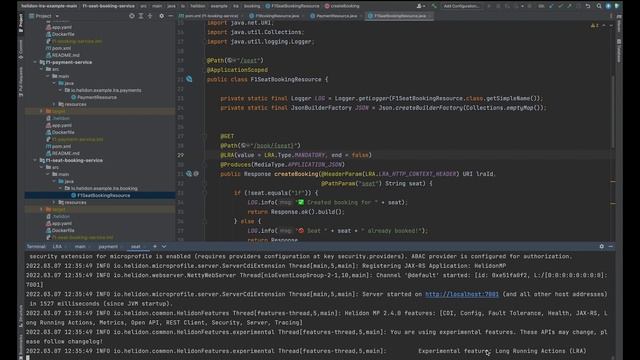Select F1SeatBookingResource in project tree

click(103, 196)
